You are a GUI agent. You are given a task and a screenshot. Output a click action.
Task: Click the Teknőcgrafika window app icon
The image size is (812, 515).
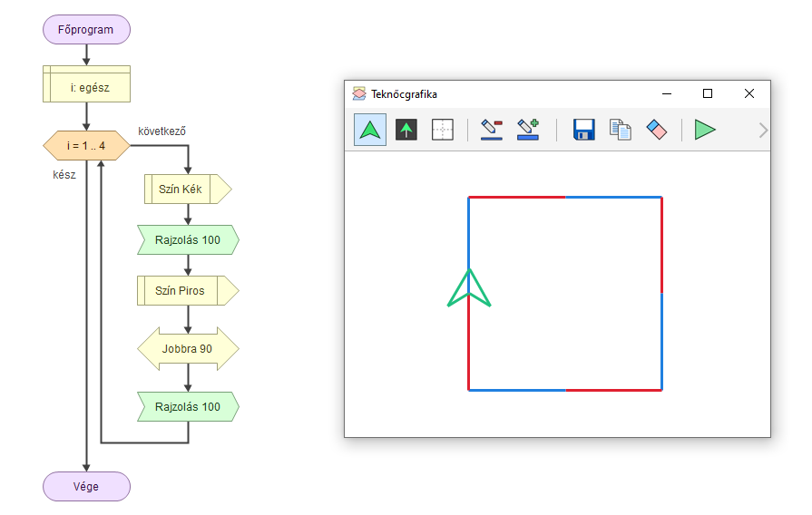click(359, 93)
